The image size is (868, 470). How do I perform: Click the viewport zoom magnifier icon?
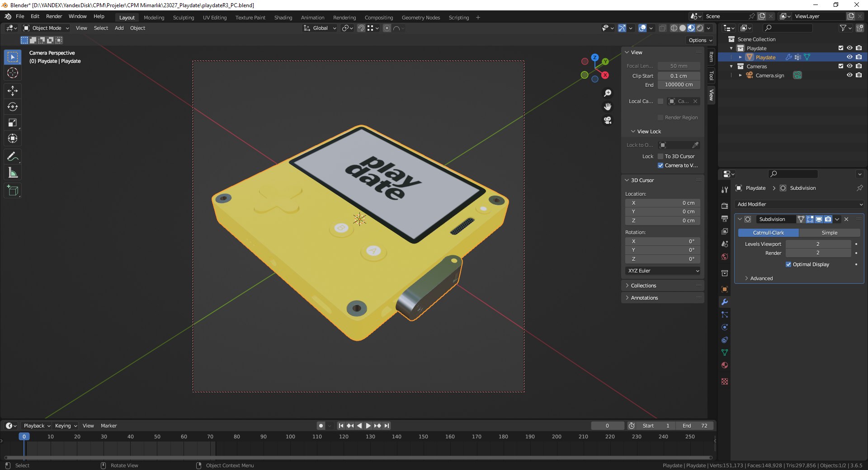[608, 93]
